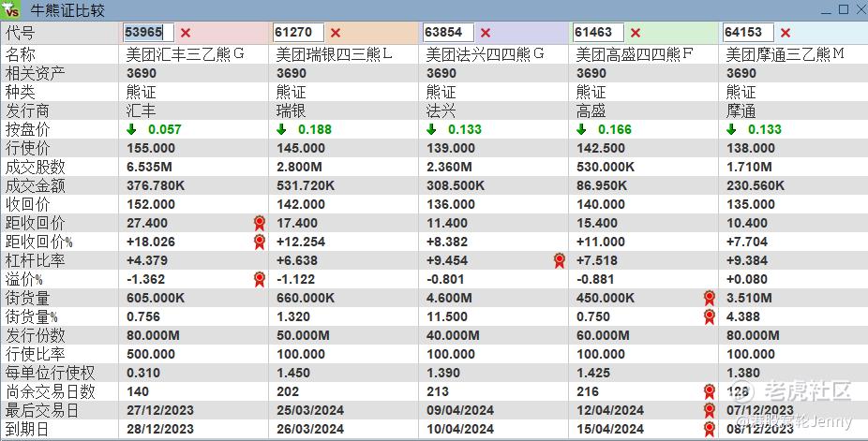Click green down arrow beside 0.166
The image size is (868, 441).
click(x=581, y=129)
